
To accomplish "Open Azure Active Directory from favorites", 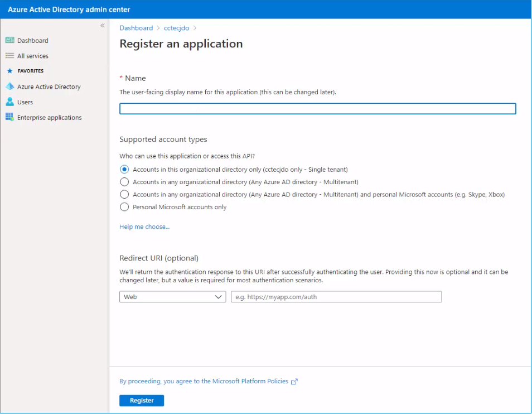I will [49, 86].
